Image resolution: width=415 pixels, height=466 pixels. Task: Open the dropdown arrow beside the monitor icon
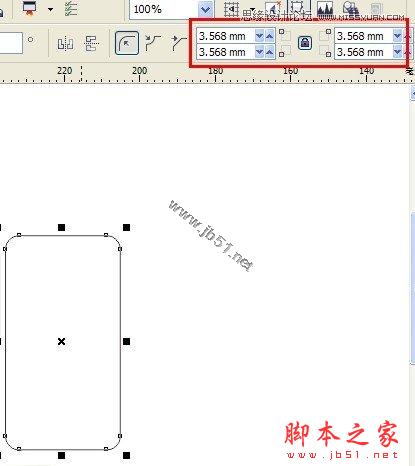(50, 9)
